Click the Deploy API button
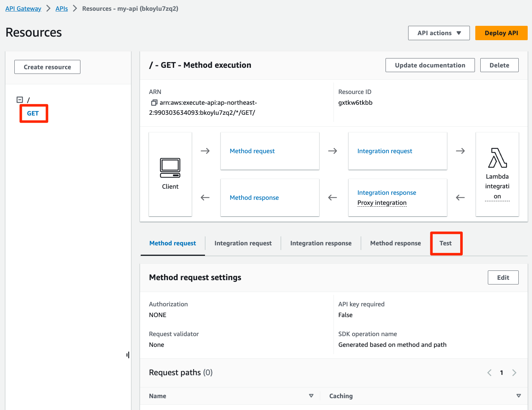The height and width of the screenshot is (410, 532). (x=501, y=33)
